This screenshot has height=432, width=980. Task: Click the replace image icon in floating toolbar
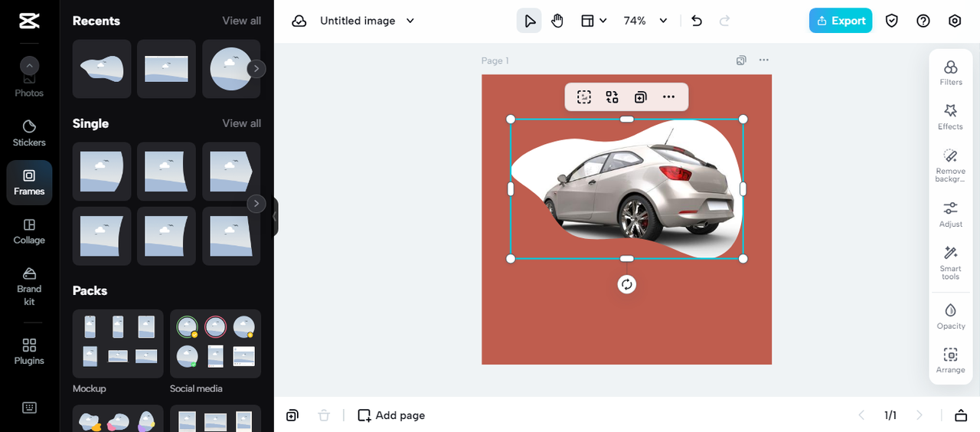click(x=612, y=97)
